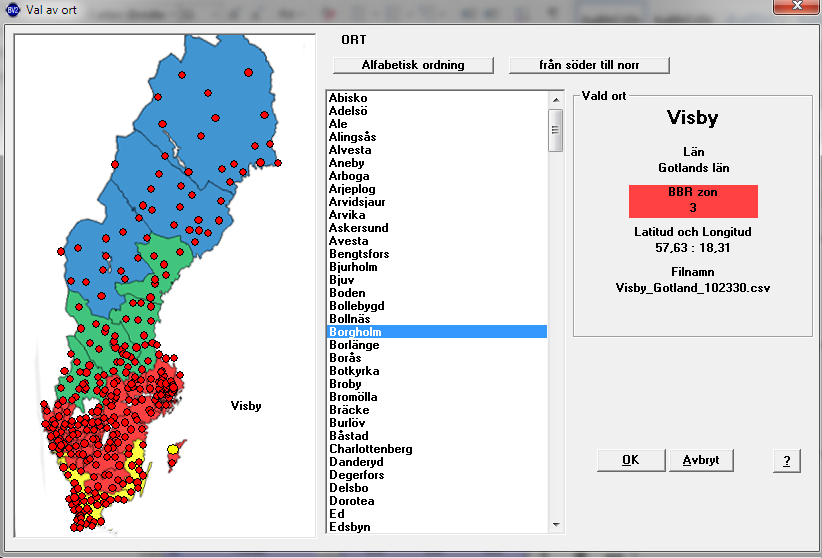The height and width of the screenshot is (558, 822).
Task: Select Bollebygd in the list
Action: (x=437, y=306)
